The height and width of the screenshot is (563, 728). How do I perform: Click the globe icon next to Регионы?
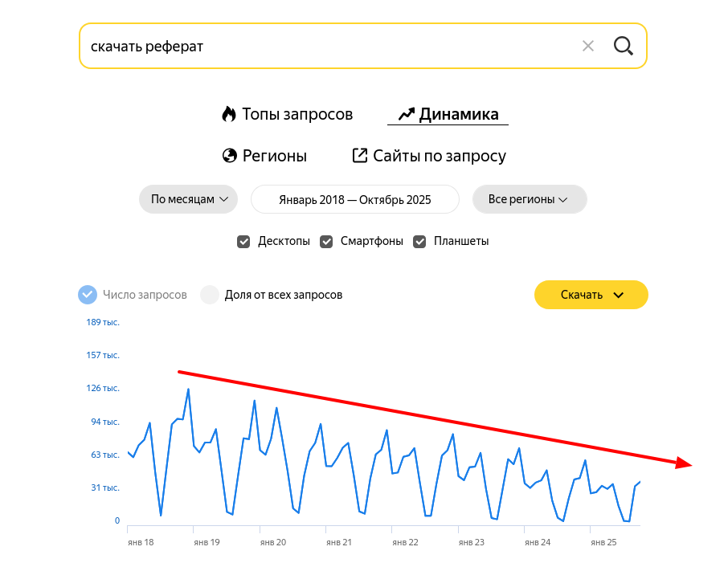point(229,156)
